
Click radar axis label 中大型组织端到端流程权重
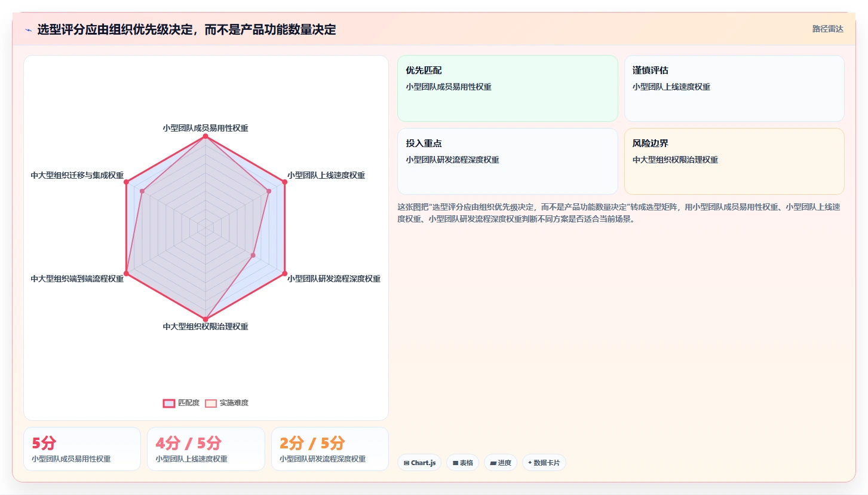pos(77,279)
